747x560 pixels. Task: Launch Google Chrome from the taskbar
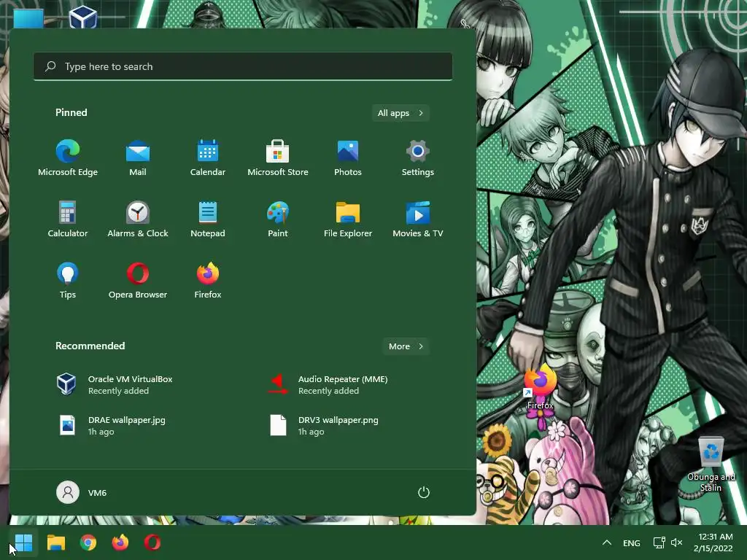coord(88,542)
